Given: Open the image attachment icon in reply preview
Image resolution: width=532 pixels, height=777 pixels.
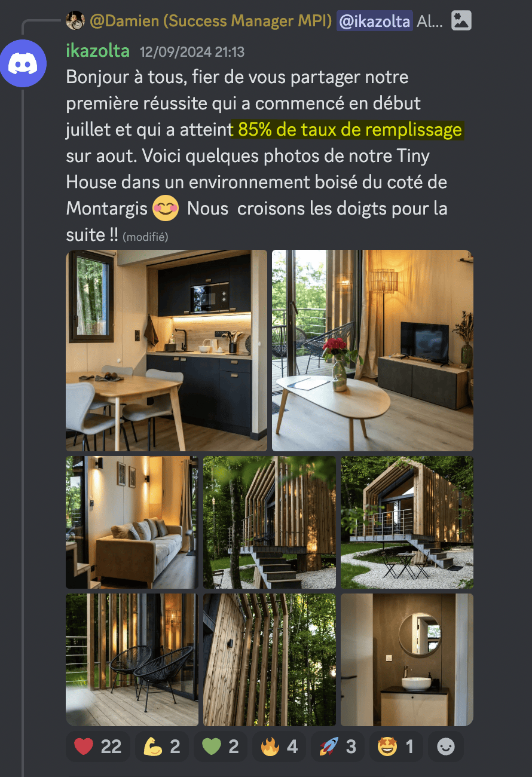Looking at the screenshot, I should click(x=461, y=21).
